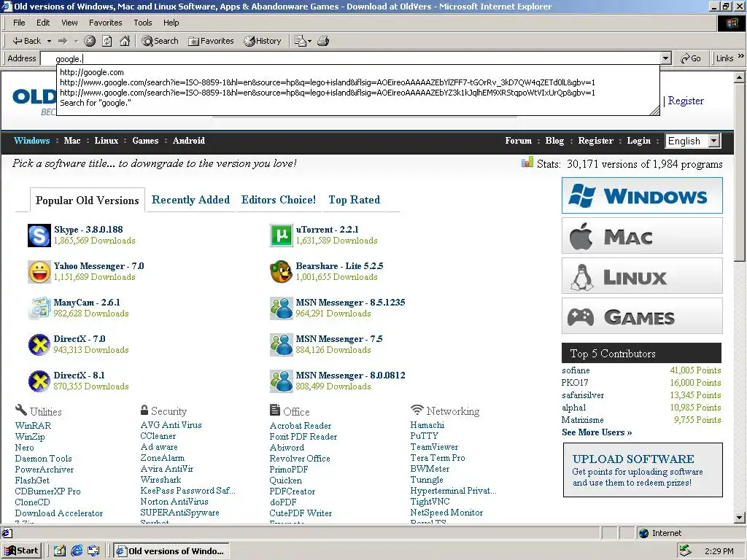Open the Forum nav link
747x560 pixels.
click(x=519, y=141)
